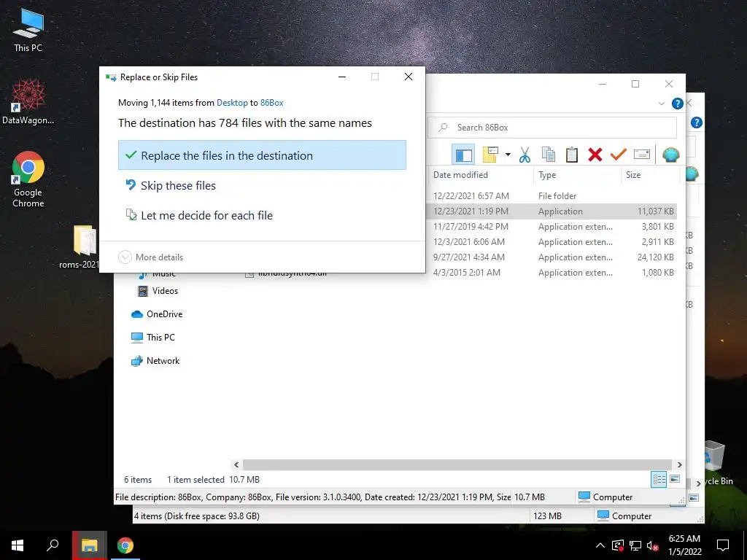Expand More details in the dialog
Screen dimensions: 747x560
coord(150,257)
